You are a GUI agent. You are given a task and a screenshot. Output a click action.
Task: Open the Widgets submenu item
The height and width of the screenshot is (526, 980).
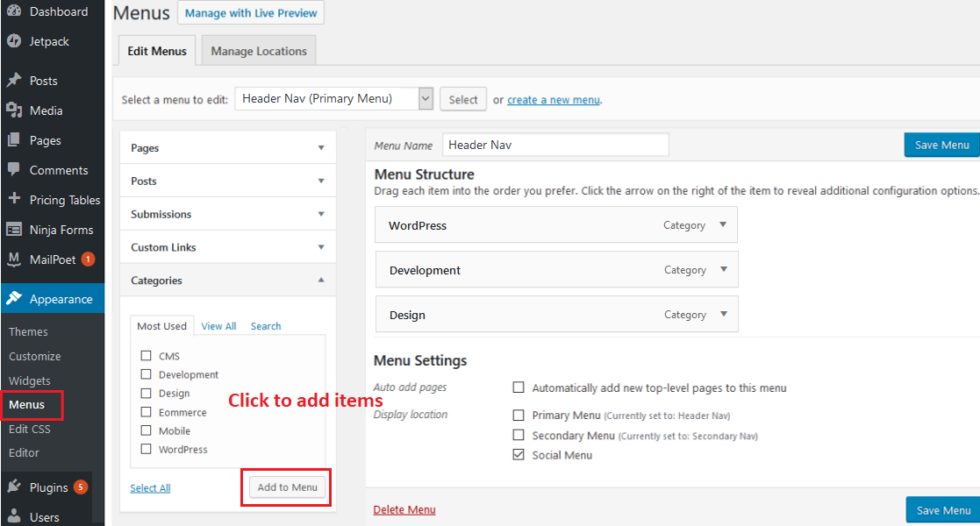click(30, 381)
